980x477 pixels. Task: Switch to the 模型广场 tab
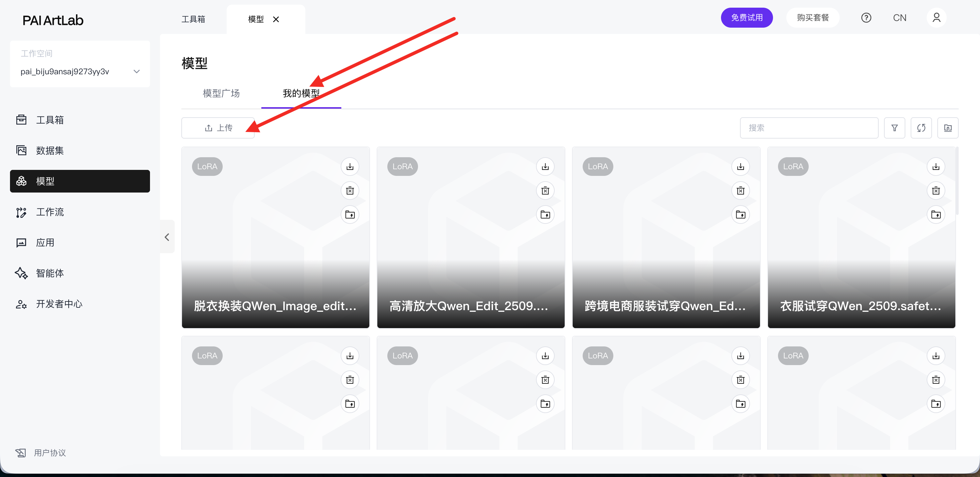coord(221,94)
